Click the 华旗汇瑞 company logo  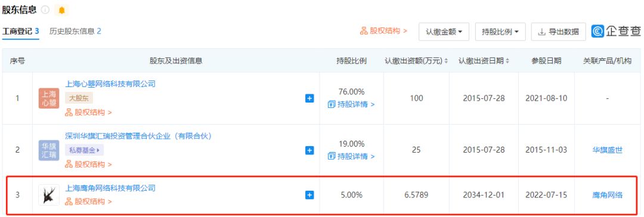49,150
